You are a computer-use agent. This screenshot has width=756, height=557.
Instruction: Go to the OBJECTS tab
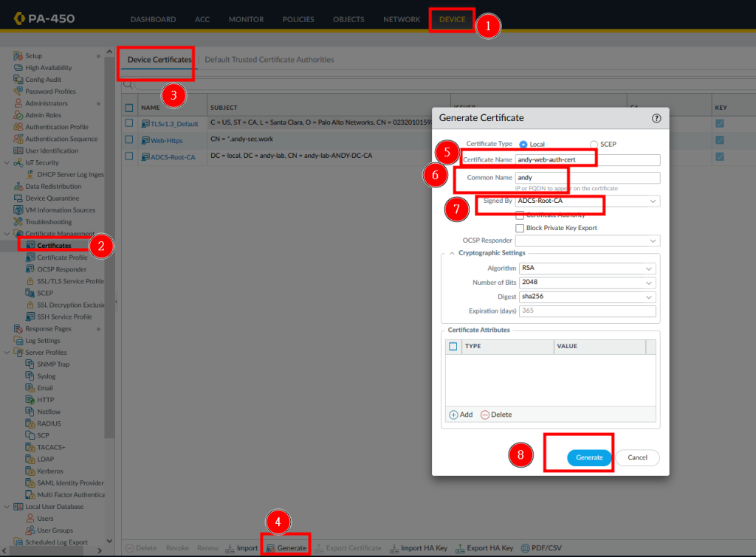[x=348, y=19]
